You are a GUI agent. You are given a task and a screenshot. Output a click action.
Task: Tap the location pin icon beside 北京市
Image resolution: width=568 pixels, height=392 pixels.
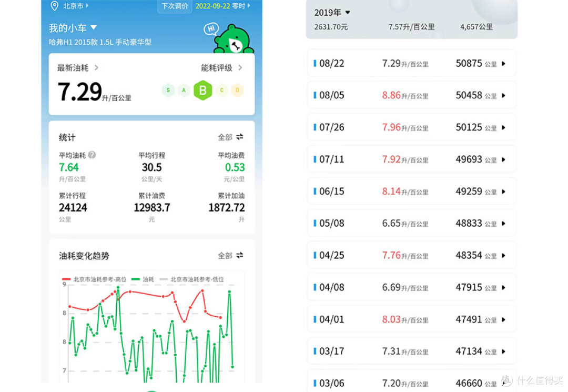point(54,6)
